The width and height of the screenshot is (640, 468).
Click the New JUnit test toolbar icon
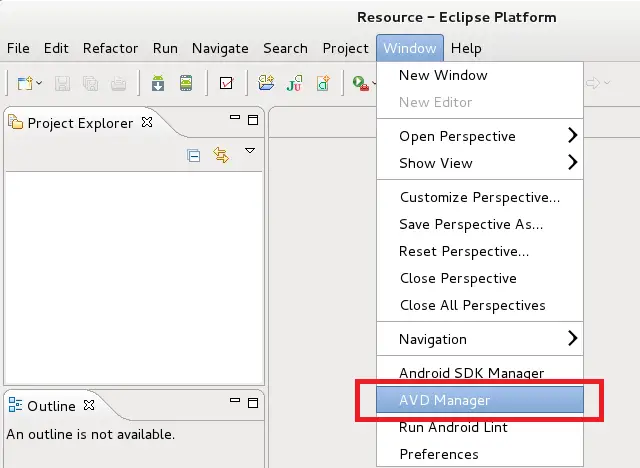coord(294,83)
